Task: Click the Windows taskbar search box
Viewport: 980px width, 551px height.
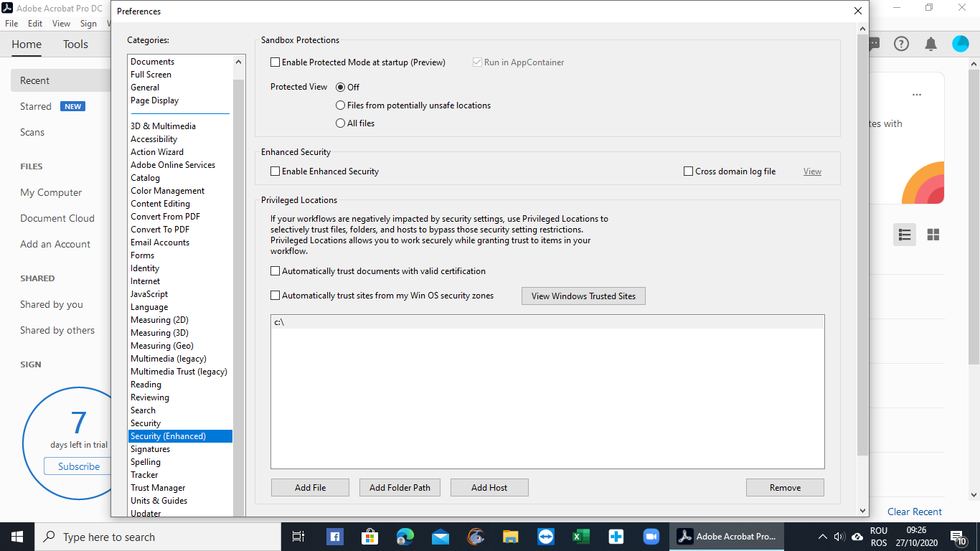Action: pos(158,537)
